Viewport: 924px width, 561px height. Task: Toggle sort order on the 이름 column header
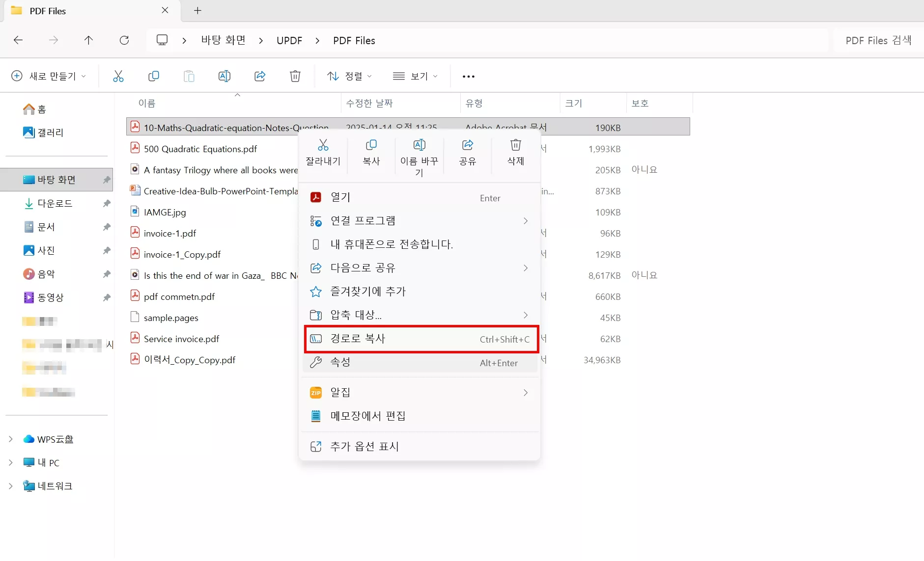pyautogui.click(x=147, y=103)
